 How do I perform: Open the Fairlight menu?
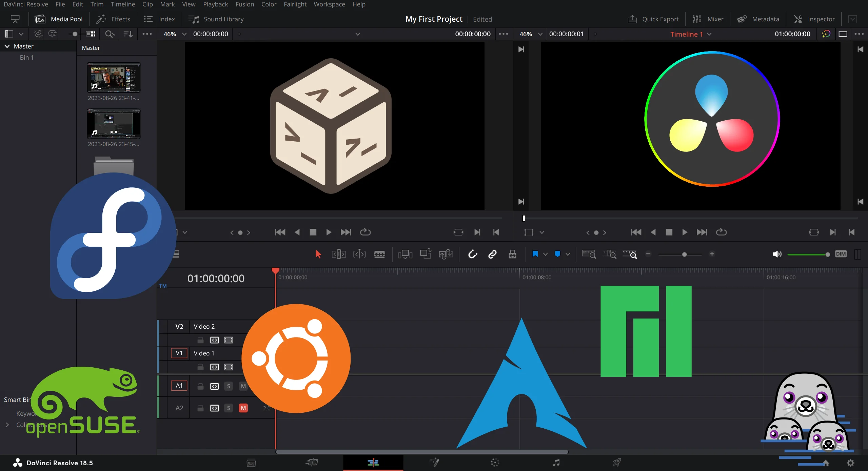tap(295, 4)
